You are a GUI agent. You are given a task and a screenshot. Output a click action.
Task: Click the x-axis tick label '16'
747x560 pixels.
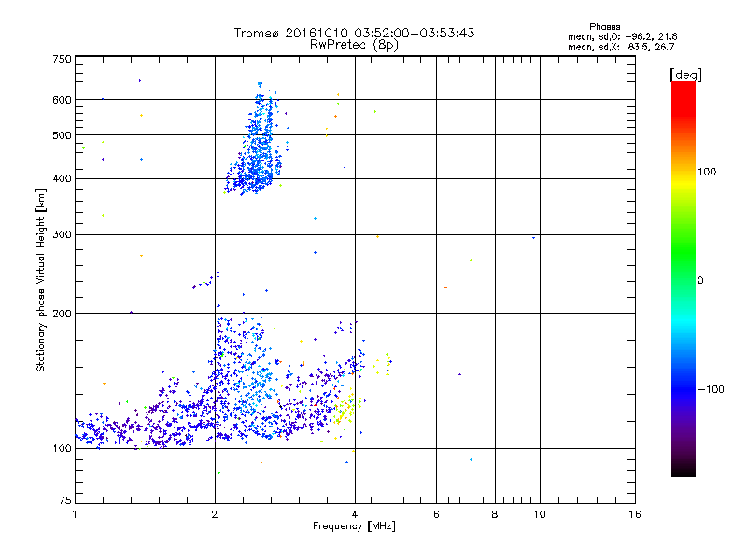coord(635,514)
